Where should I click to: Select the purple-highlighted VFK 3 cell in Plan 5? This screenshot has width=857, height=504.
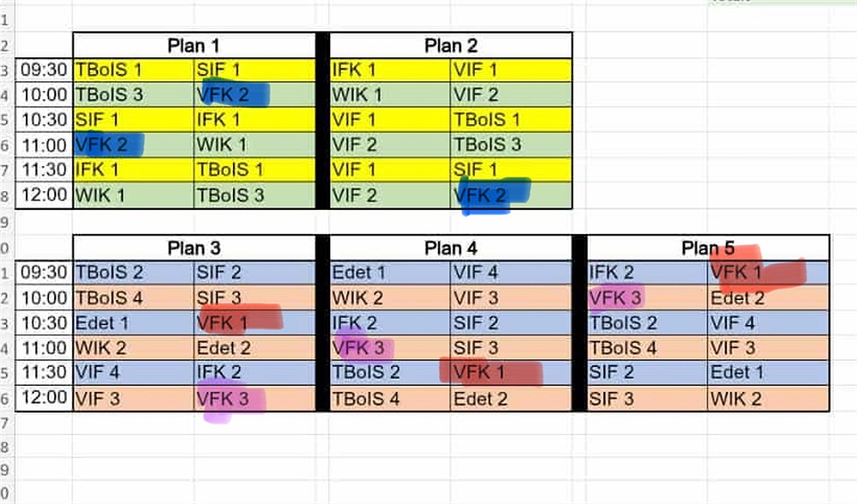[646, 298]
